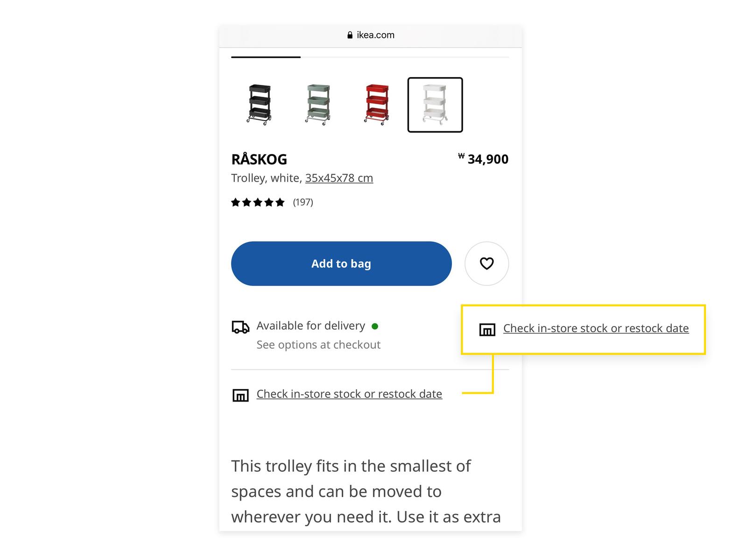Click the first star of the rating

pyautogui.click(x=236, y=202)
